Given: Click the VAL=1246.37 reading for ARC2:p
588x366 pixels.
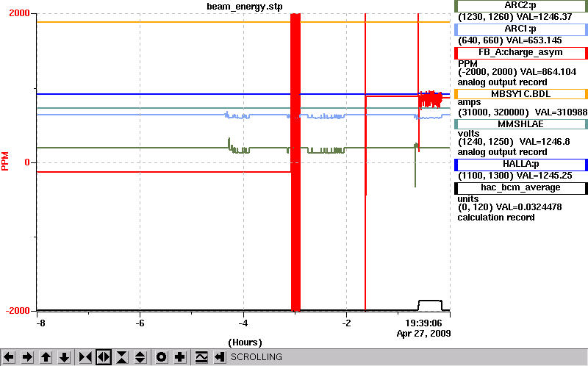Looking at the screenshot, I should [545, 17].
